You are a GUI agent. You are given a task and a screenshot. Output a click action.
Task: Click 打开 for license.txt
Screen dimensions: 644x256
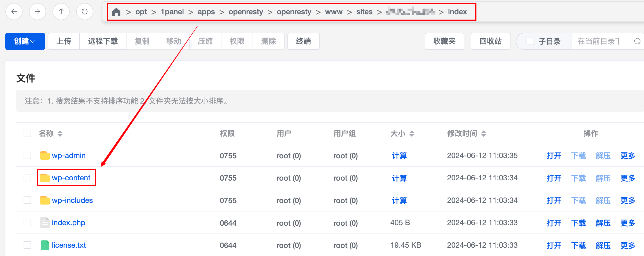554,245
